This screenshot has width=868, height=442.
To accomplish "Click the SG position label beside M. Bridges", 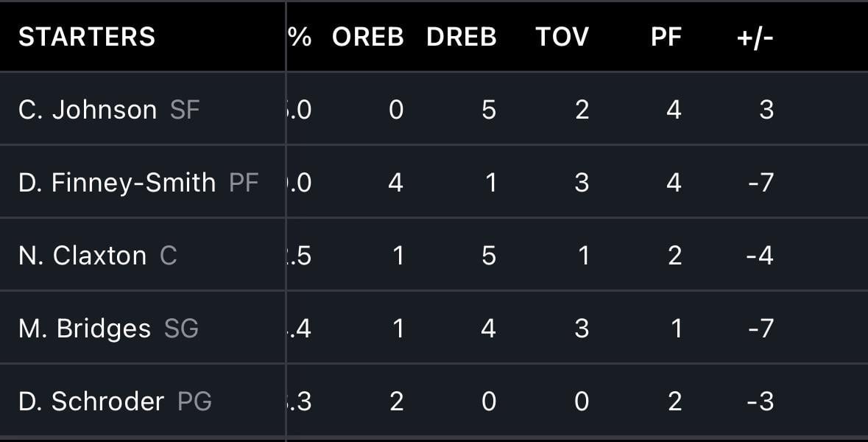I will tap(181, 329).
